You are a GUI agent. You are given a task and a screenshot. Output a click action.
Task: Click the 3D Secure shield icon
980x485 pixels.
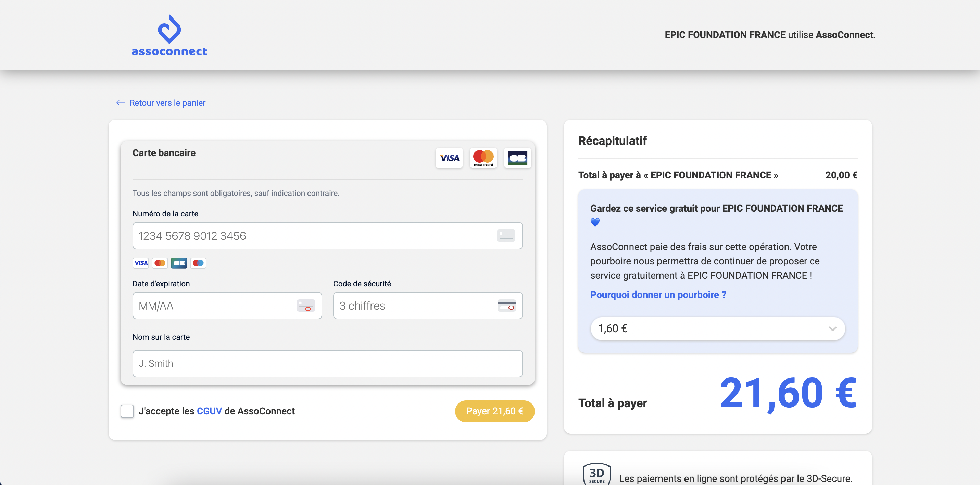tap(596, 474)
